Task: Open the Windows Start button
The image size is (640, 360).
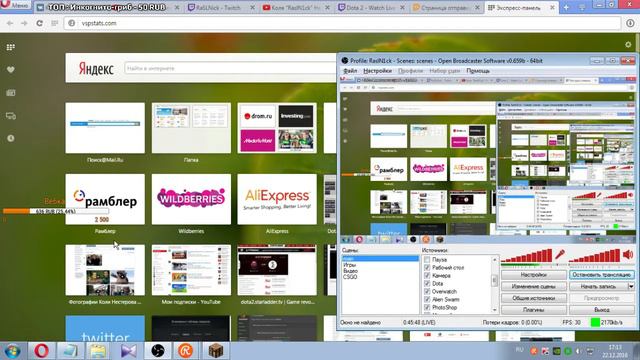Action: 12,351
